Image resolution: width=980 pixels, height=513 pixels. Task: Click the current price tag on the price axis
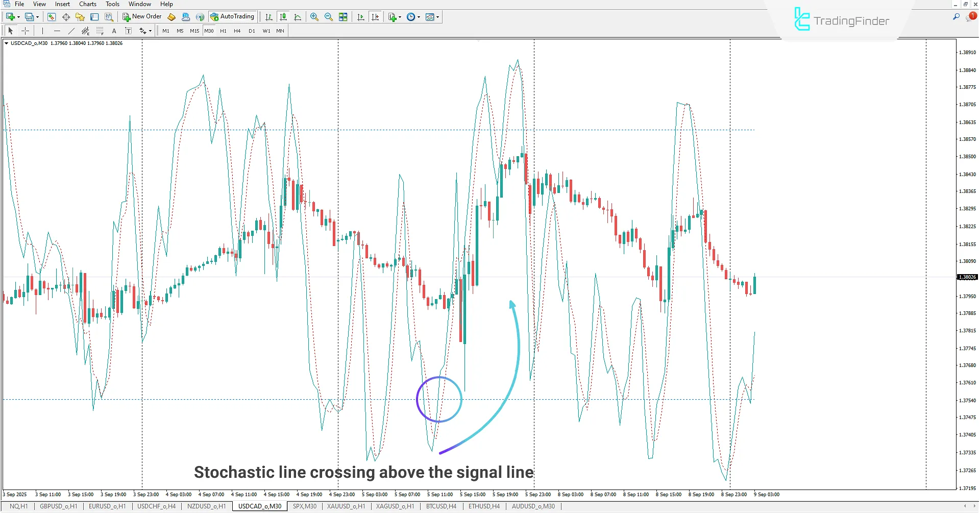(966, 277)
